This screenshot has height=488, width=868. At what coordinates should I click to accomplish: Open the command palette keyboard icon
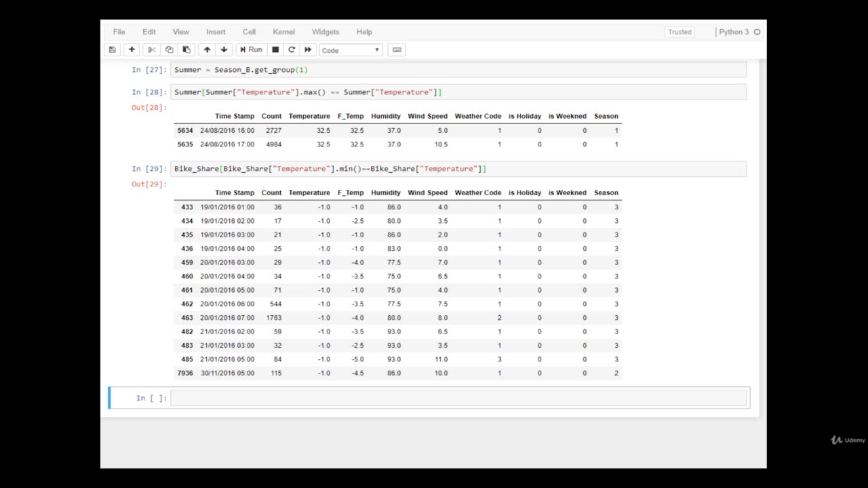click(397, 49)
